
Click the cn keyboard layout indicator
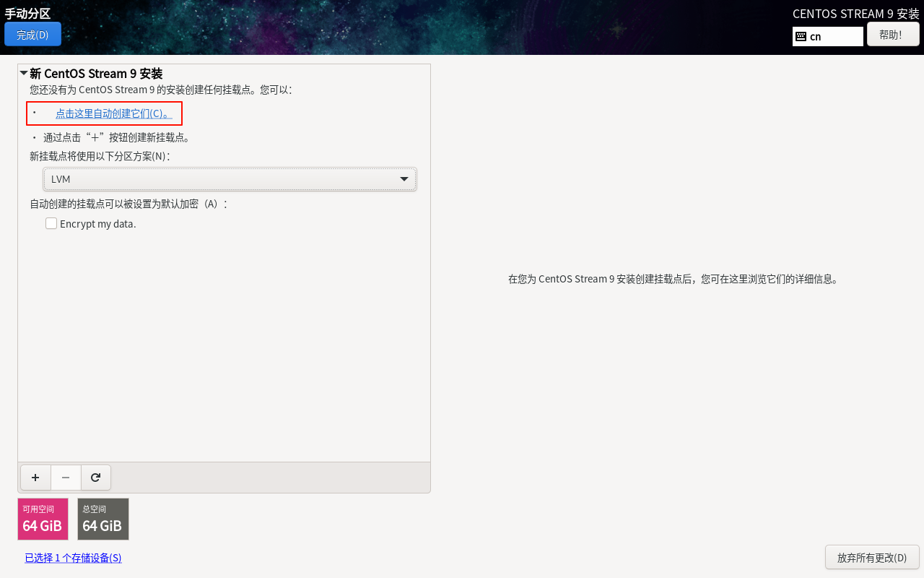[x=828, y=36]
